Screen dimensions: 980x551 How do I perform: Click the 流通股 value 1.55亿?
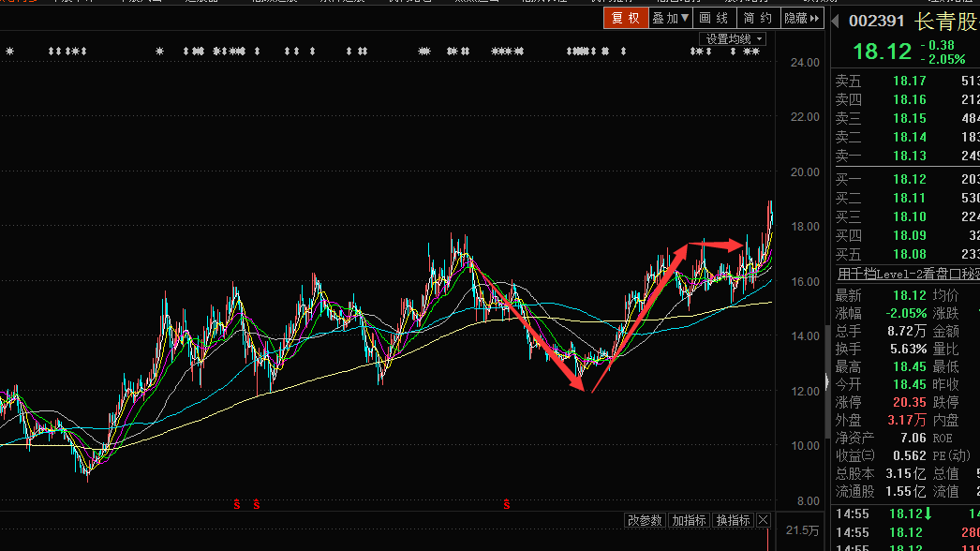(x=907, y=492)
